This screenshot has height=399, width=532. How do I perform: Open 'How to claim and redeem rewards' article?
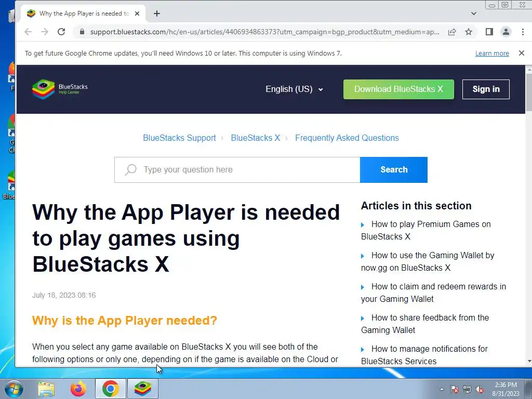433,293
